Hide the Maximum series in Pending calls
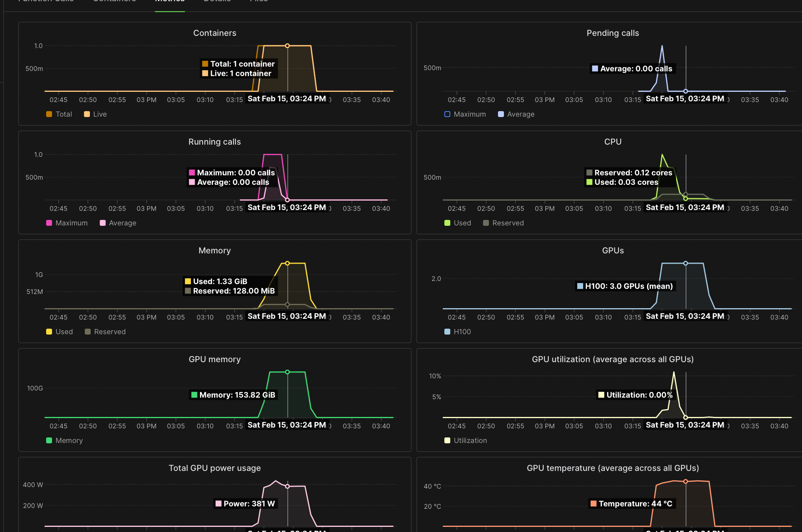The image size is (802, 532). [448, 114]
